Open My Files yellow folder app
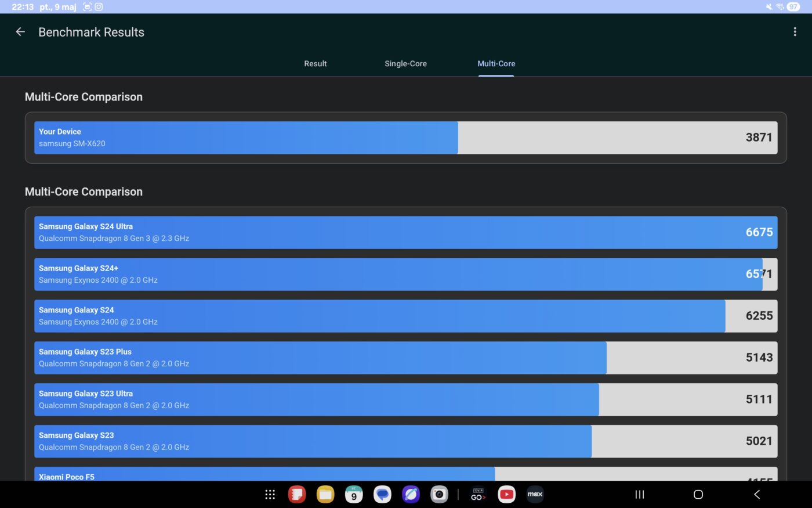The height and width of the screenshot is (508, 812). click(325, 495)
